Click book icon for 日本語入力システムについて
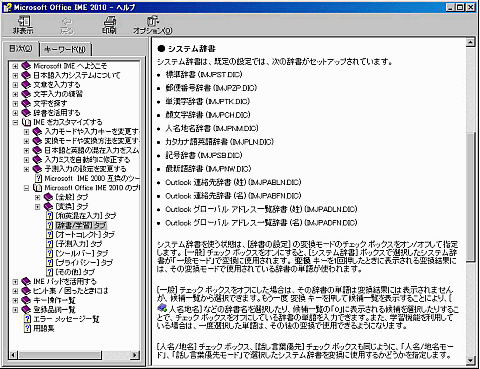Image resolution: width=480 pixels, height=369 pixels. (26, 75)
